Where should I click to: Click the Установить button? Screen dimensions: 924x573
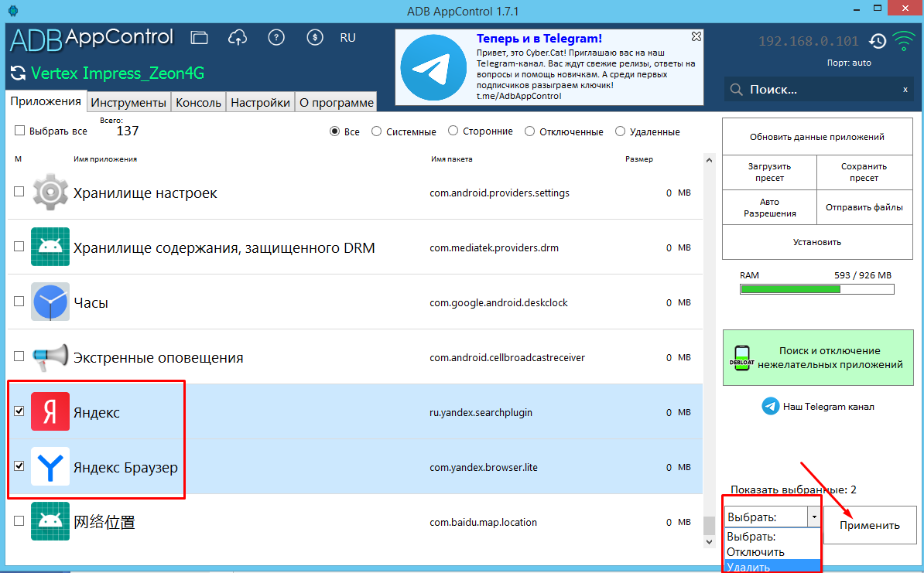[817, 242]
